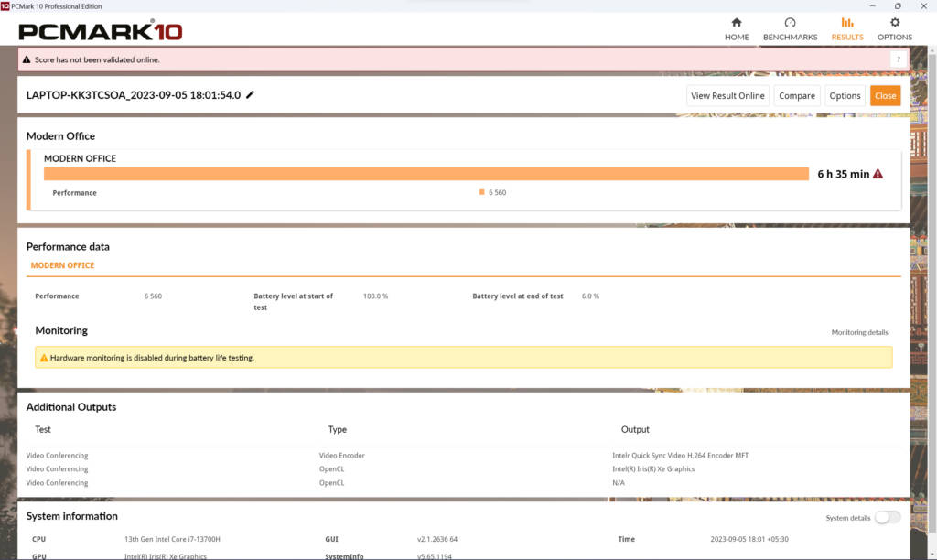Click the Compare button
Image resolution: width=937 pixels, height=560 pixels.
coord(797,96)
